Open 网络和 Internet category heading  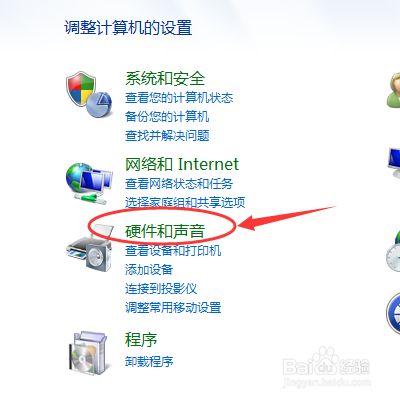[x=182, y=164]
